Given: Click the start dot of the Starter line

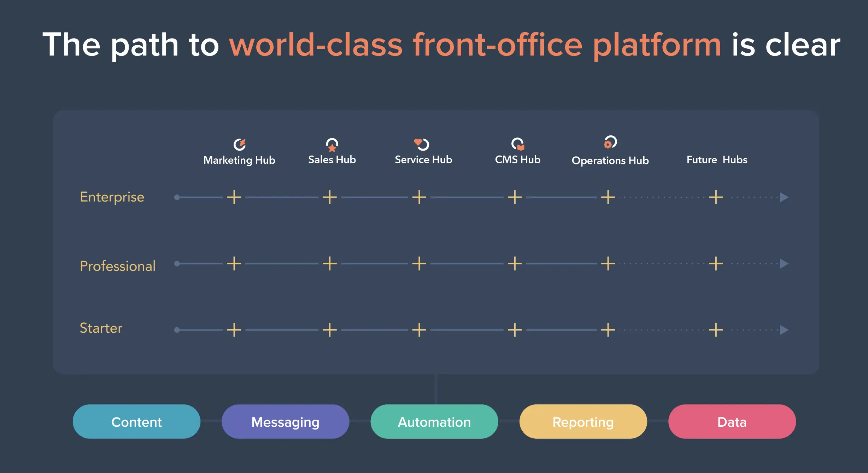Looking at the screenshot, I should (x=177, y=330).
